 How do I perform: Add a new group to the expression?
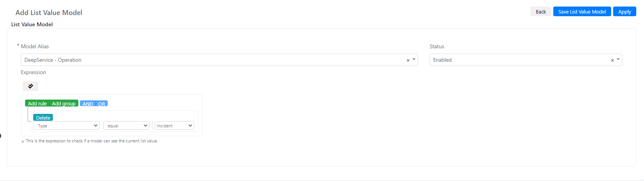64,103
